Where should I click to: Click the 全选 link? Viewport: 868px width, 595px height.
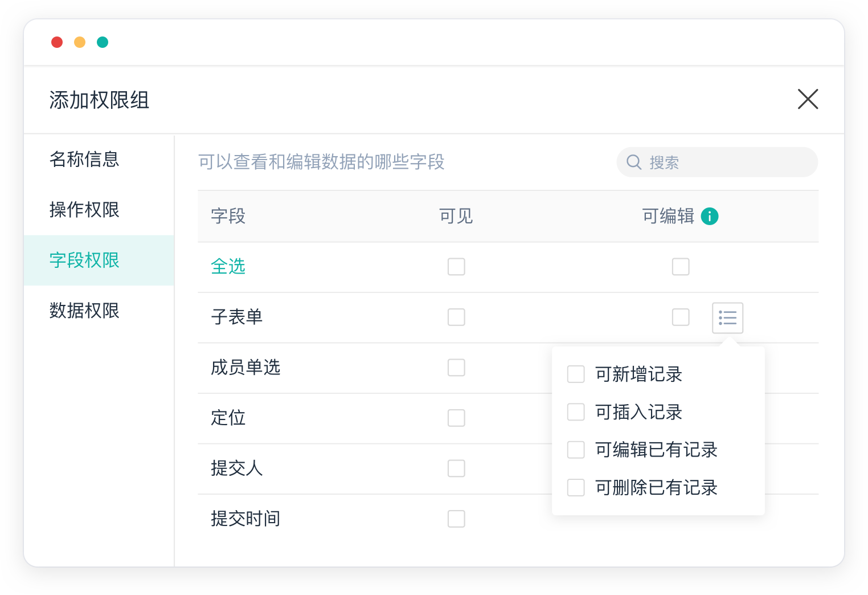(x=228, y=267)
